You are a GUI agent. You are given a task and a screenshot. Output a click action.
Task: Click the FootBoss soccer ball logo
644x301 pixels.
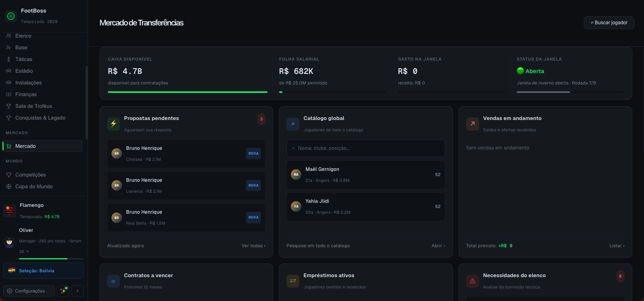coord(11,16)
